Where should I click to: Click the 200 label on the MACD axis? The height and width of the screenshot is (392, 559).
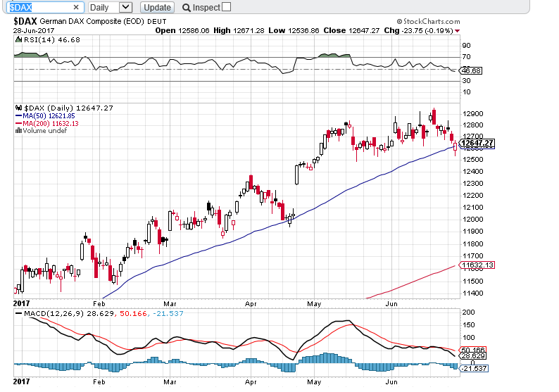click(x=468, y=312)
